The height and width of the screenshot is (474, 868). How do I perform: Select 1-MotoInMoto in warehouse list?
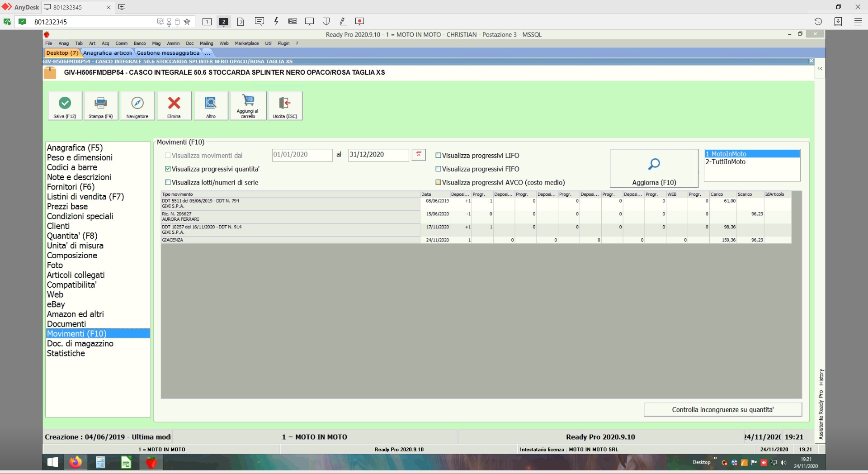point(752,154)
